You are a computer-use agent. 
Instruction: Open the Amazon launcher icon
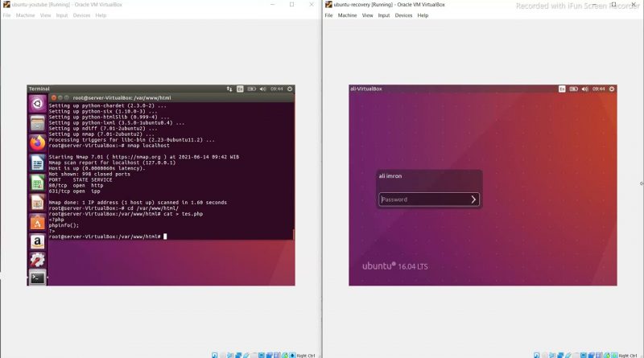click(37, 241)
